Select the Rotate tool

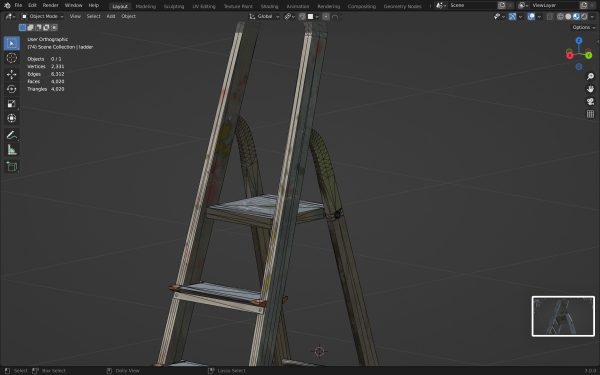point(11,89)
